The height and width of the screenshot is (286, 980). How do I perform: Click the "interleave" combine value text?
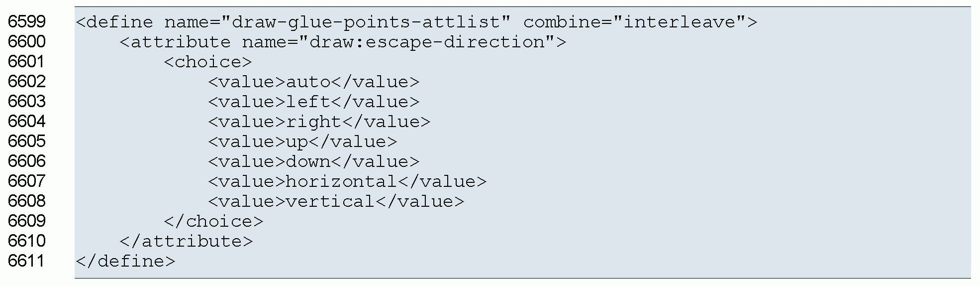click(680, 22)
